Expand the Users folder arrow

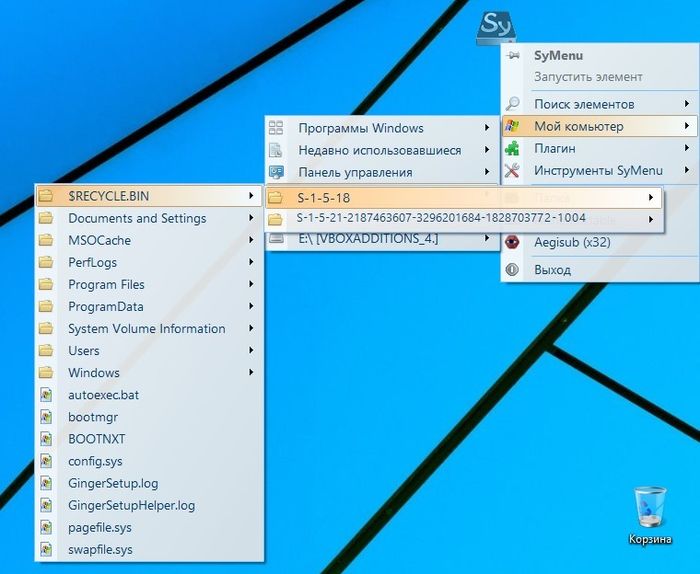tap(252, 351)
